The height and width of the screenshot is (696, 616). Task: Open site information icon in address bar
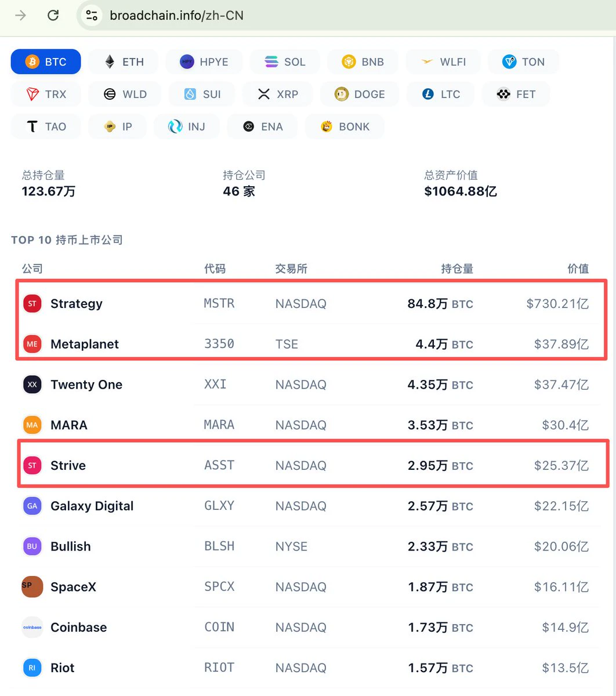point(92,15)
